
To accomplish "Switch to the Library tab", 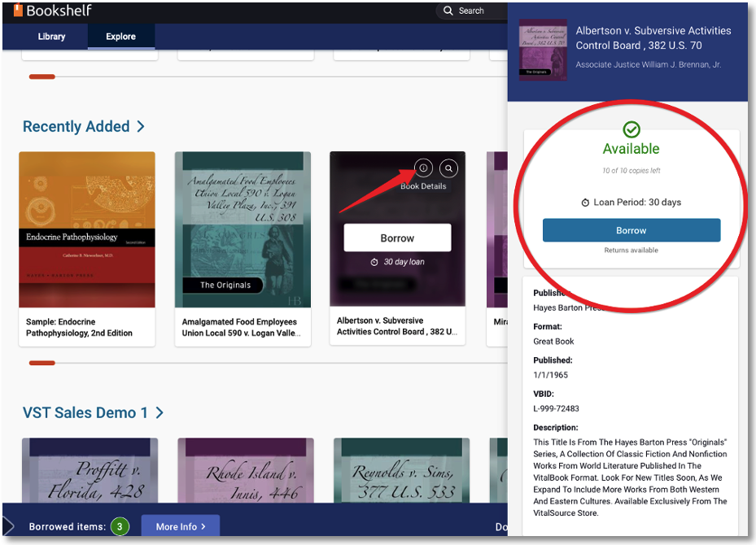I will coord(51,37).
